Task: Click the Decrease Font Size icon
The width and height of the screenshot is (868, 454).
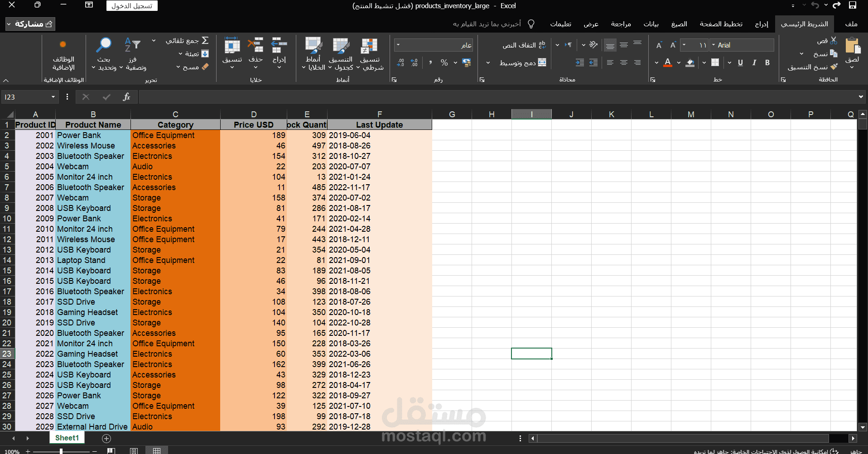Action: click(x=659, y=45)
